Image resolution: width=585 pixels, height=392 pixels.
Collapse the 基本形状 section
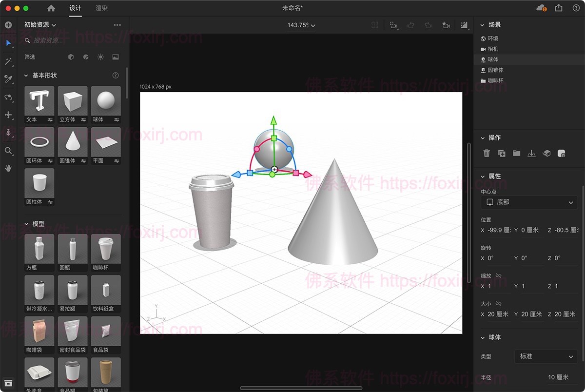pos(25,76)
